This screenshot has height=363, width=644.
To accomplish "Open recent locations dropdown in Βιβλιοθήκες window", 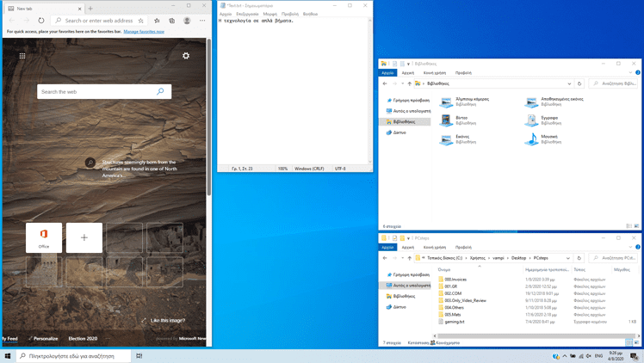I will coord(403,83).
